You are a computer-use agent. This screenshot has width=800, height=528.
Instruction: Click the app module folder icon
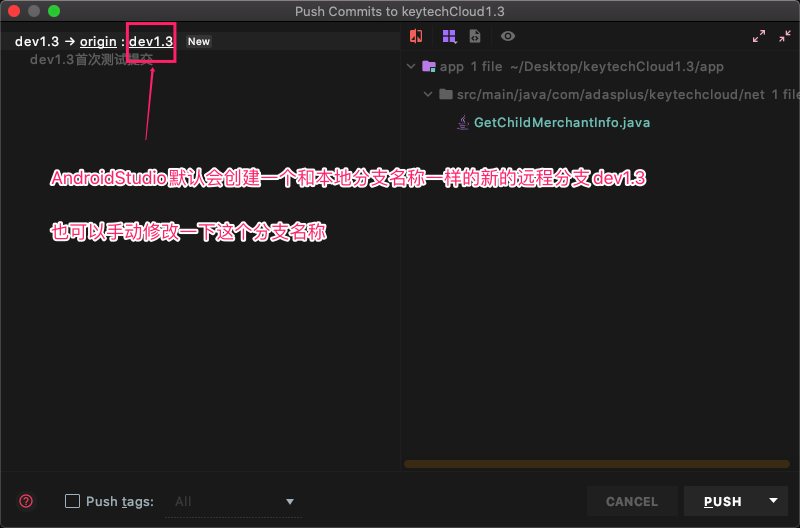tap(429, 66)
